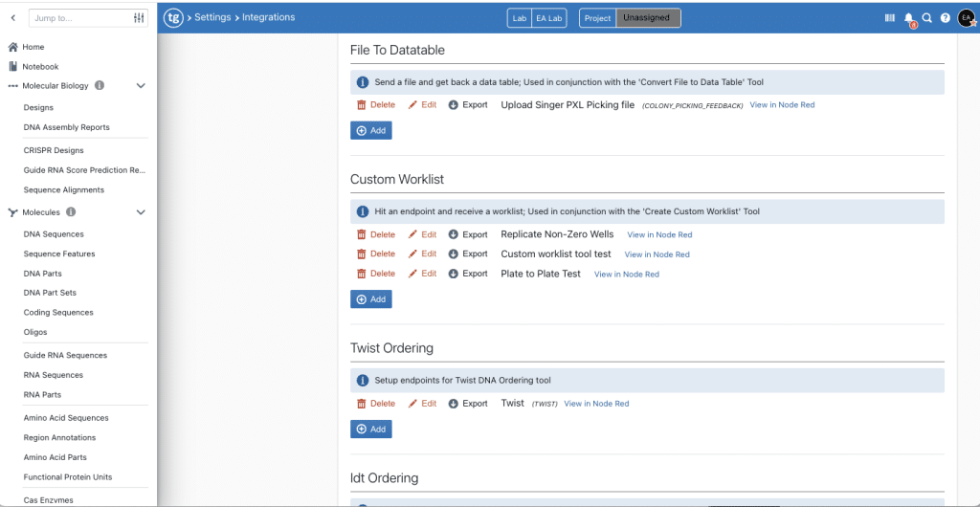This screenshot has width=980, height=507.
Task: Click Add under Custom Worklist
Action: tap(370, 299)
